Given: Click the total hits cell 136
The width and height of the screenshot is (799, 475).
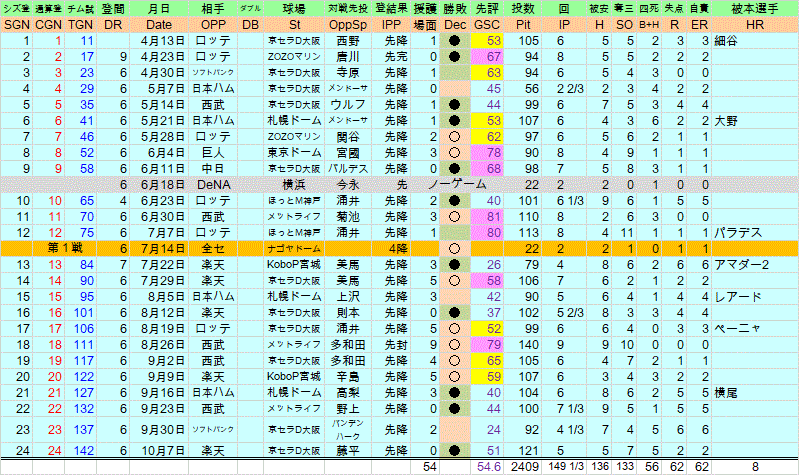Looking at the screenshot, I should (x=599, y=467).
